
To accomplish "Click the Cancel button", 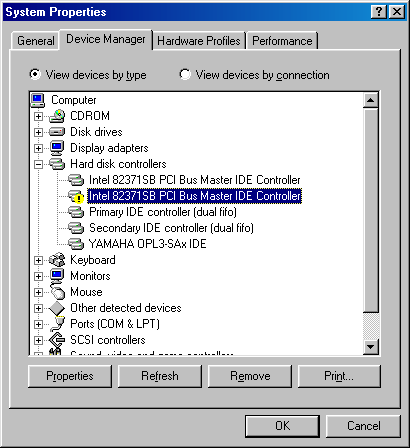I will [363, 426].
